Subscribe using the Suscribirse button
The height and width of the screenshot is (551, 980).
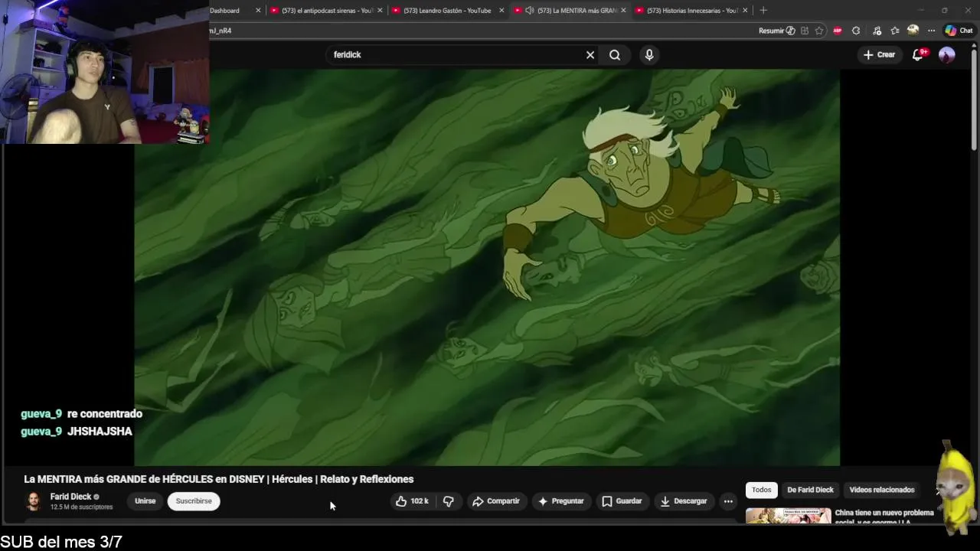[194, 501]
